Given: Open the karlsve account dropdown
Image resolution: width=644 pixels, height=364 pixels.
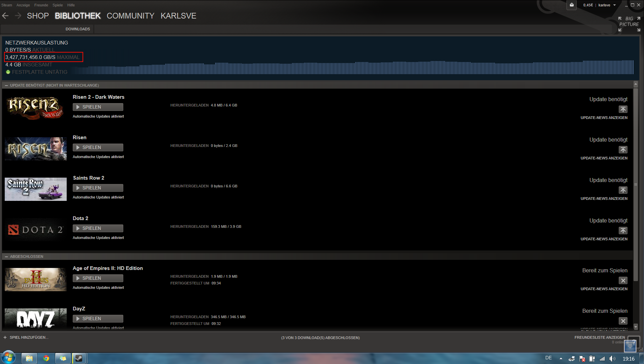Looking at the screenshot, I should pyautogui.click(x=607, y=5).
